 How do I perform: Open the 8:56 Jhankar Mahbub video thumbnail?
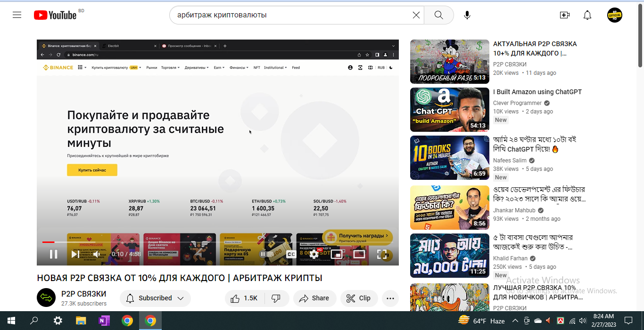[450, 208]
